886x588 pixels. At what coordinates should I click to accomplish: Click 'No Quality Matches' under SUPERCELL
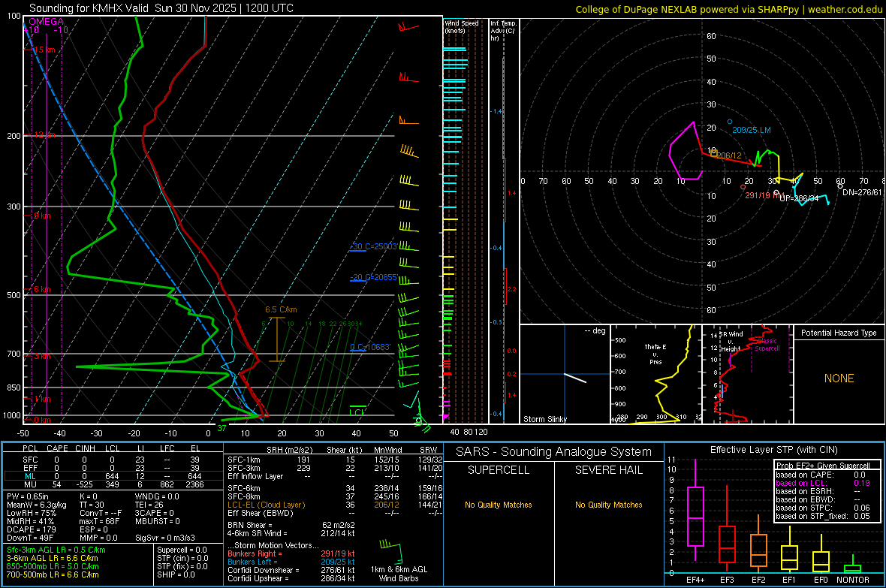[499, 505]
